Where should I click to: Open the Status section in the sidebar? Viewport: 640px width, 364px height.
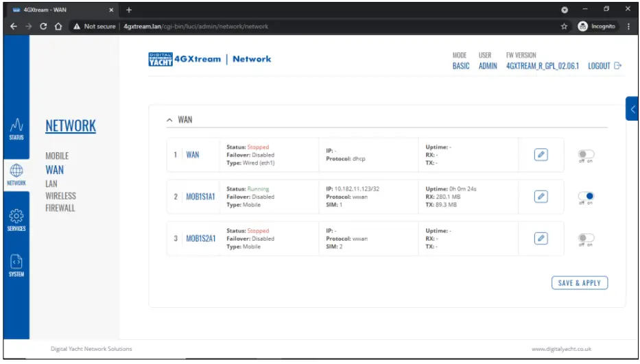16,129
